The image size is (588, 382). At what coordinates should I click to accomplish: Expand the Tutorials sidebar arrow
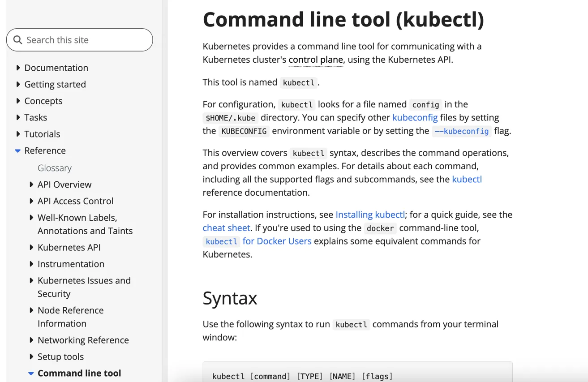(x=18, y=134)
